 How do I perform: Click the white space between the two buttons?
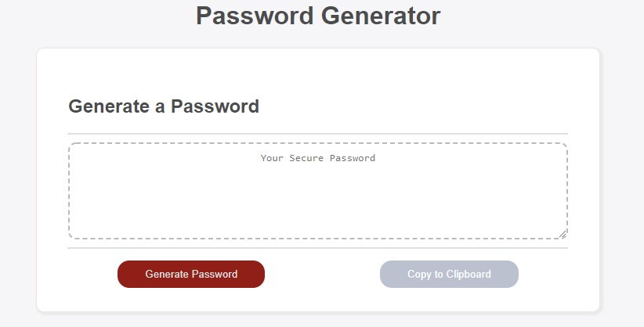point(323,274)
